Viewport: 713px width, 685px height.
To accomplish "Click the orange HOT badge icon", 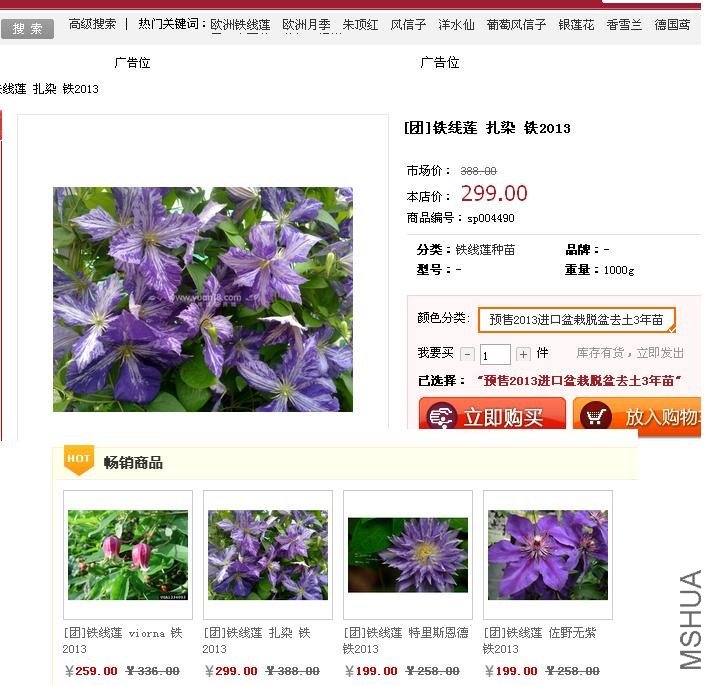I will 78,459.
